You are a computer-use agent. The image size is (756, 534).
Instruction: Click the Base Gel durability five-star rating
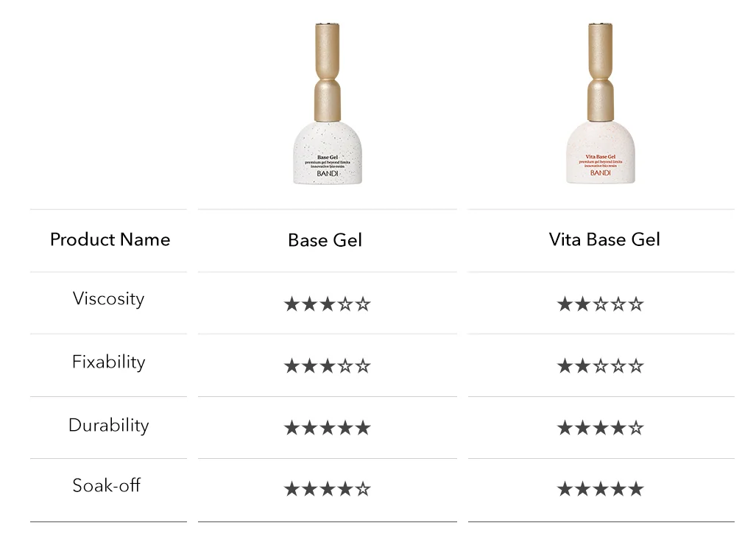click(x=327, y=428)
